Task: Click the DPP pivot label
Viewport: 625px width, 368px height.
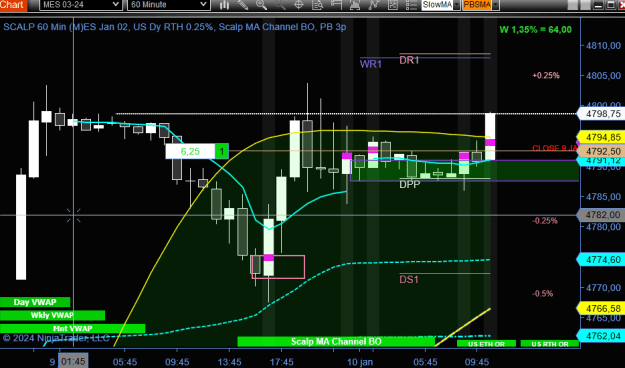Action: (410, 184)
